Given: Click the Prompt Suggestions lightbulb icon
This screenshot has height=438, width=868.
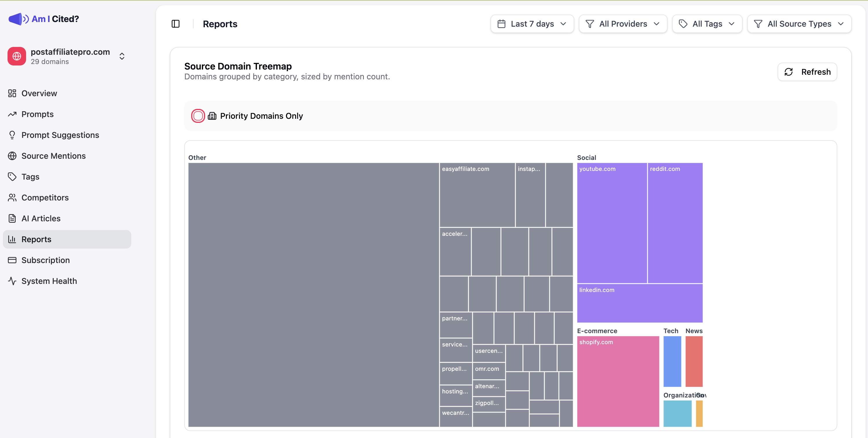Looking at the screenshot, I should click(x=12, y=135).
